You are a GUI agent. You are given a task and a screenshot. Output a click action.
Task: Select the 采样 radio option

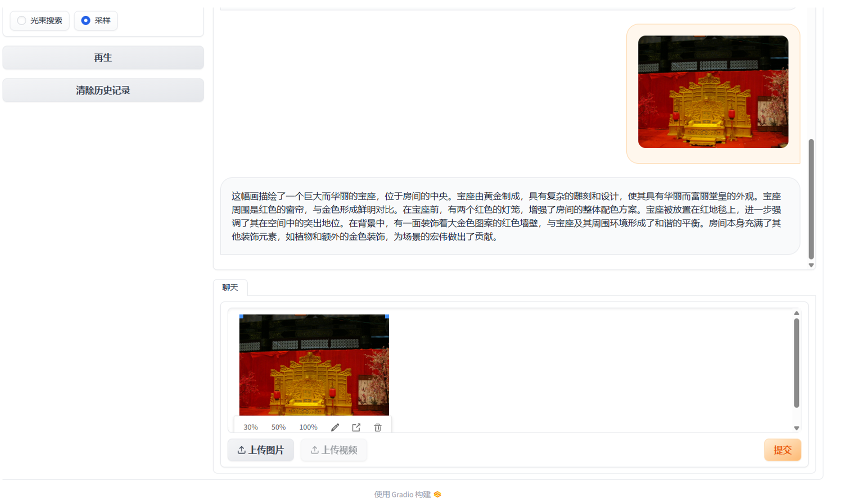point(96,20)
